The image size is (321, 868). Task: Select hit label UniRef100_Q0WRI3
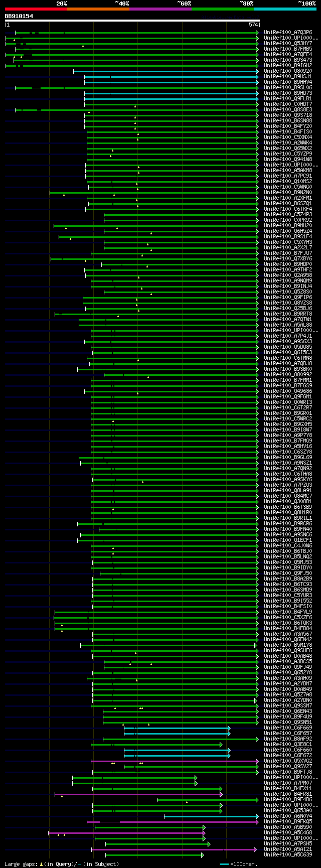tap(288, 402)
